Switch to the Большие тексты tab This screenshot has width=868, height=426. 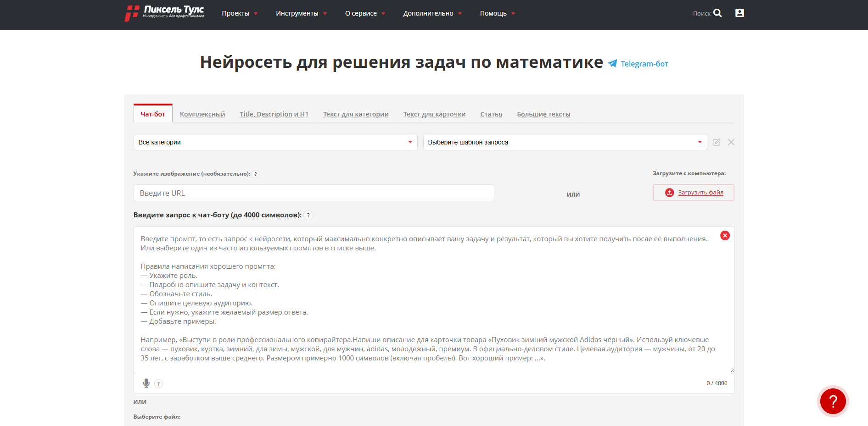coord(543,114)
